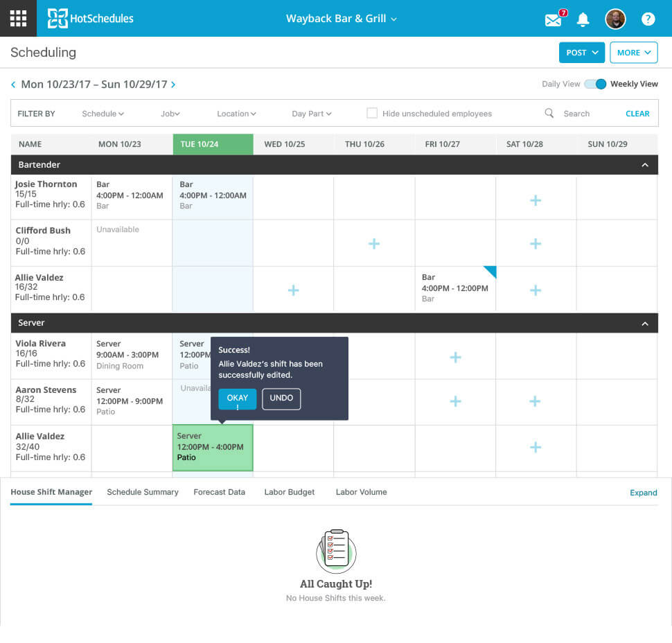Open the apps grid icon top-left
The image size is (672, 643).
18,18
